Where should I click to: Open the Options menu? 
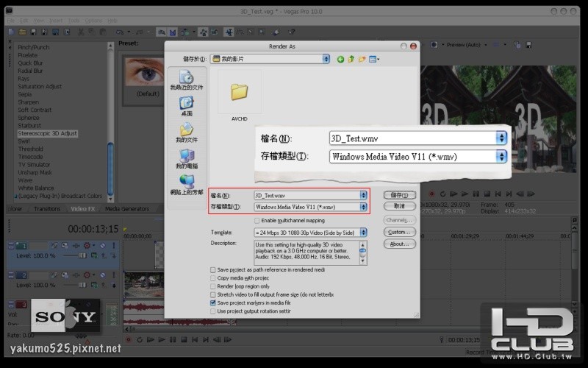tap(93, 21)
